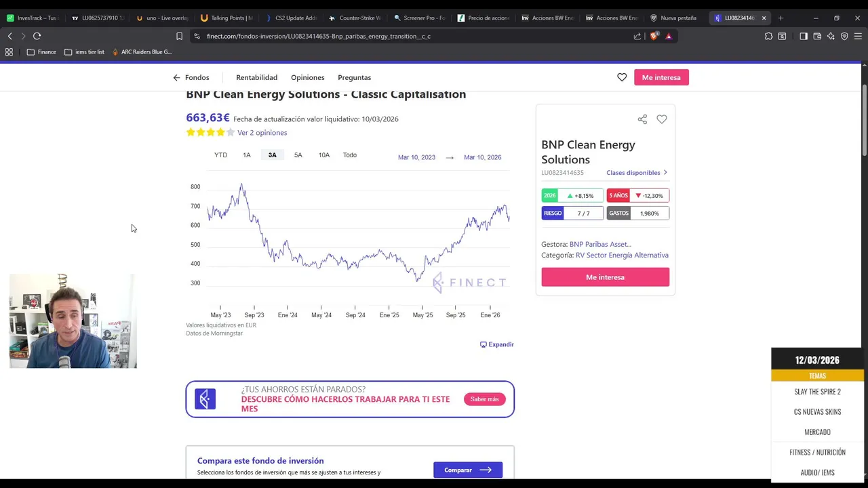Image resolution: width=868 pixels, height=488 pixels.
Task: Switch to the Nueva pestaña browser tab
Action: (674, 18)
